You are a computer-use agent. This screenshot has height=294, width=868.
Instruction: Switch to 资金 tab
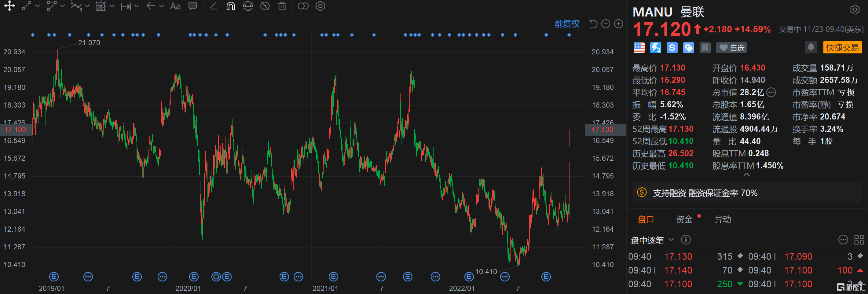pos(684,219)
